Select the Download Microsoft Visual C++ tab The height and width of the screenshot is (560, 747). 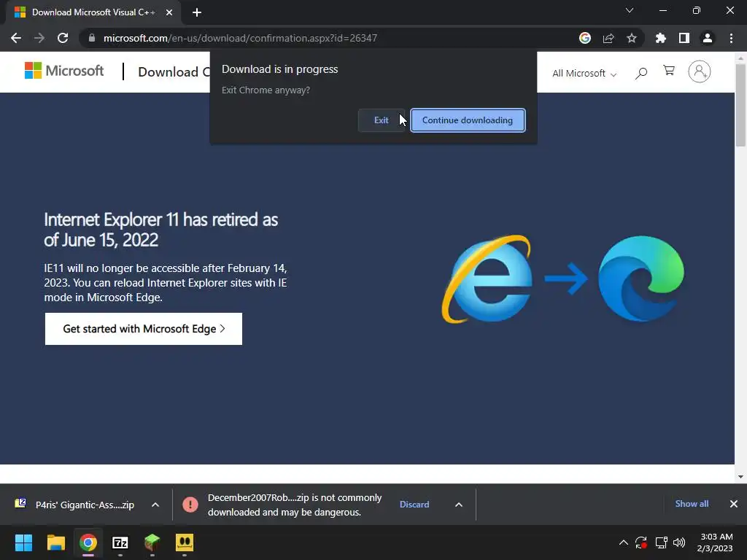point(93,12)
